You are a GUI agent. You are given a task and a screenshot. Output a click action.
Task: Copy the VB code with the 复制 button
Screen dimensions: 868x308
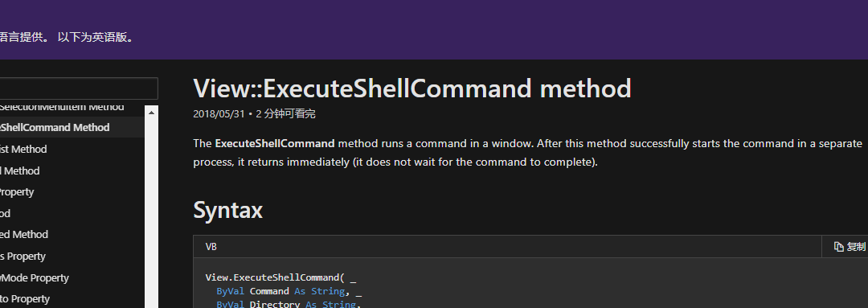(850, 247)
